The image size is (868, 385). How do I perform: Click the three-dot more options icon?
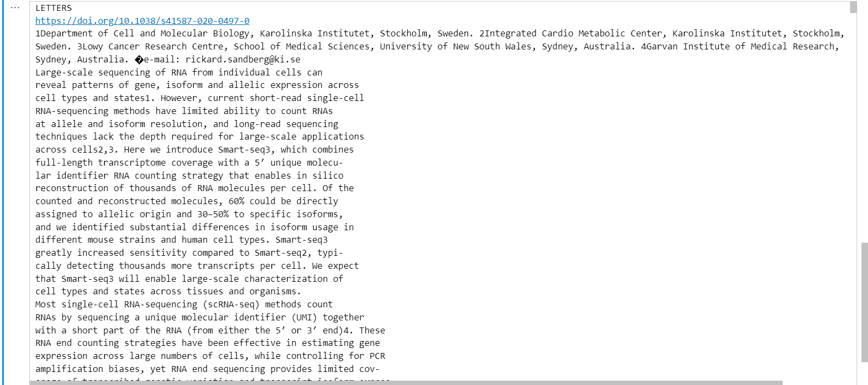point(15,8)
